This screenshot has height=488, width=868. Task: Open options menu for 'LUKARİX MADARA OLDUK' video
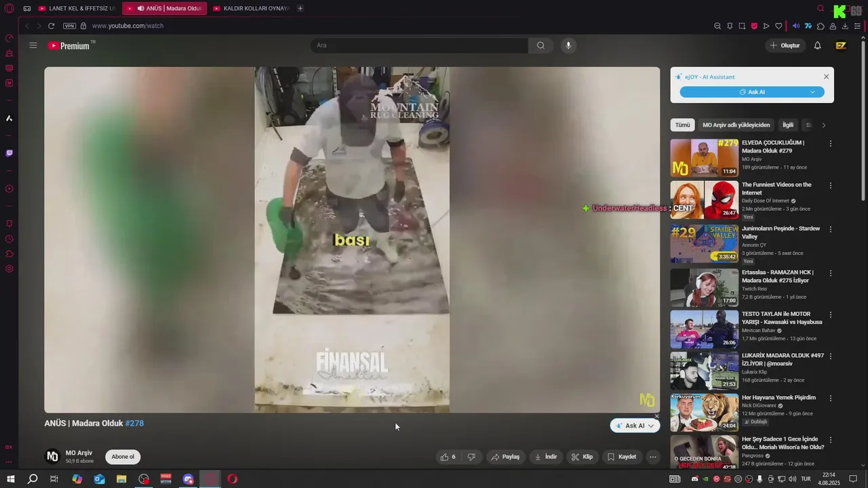click(x=830, y=357)
